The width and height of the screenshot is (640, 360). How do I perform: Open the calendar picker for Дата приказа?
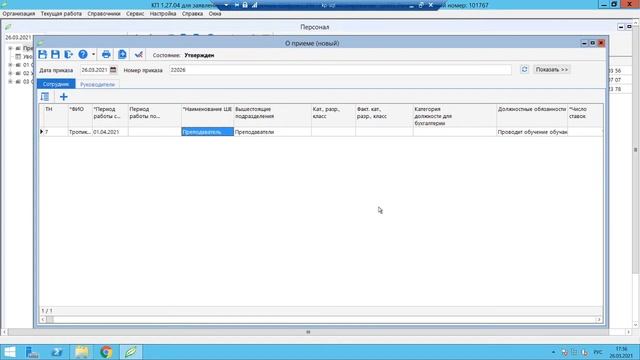click(113, 70)
